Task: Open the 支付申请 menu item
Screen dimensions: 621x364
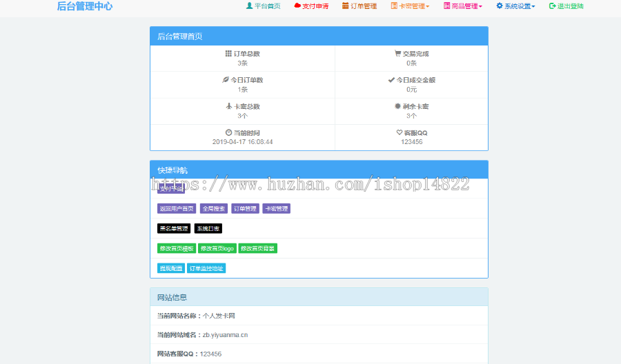Action: 311,6
